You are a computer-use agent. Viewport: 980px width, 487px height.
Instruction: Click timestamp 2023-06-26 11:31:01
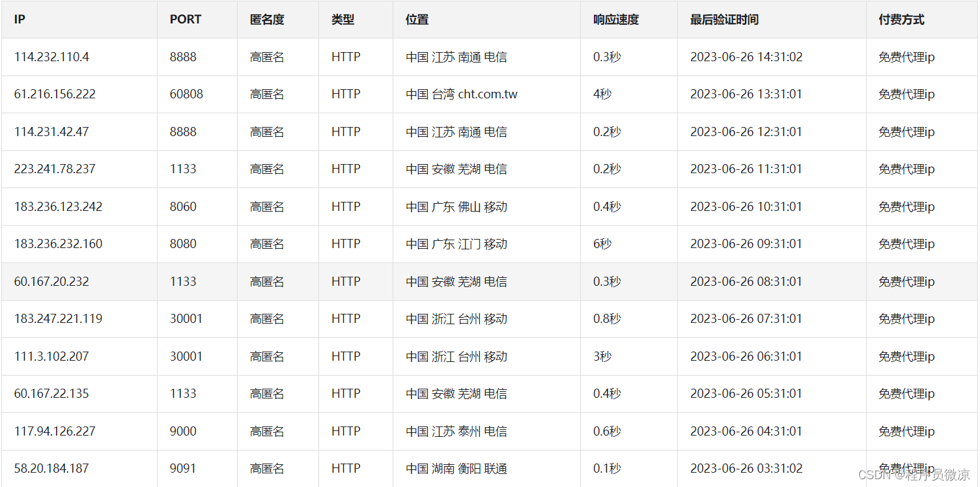click(746, 169)
